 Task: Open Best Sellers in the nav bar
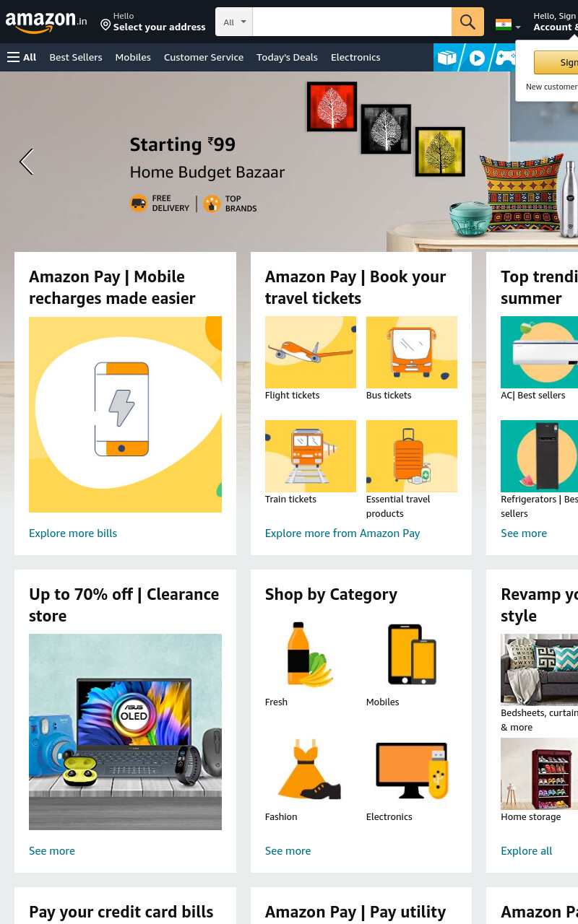coord(76,57)
